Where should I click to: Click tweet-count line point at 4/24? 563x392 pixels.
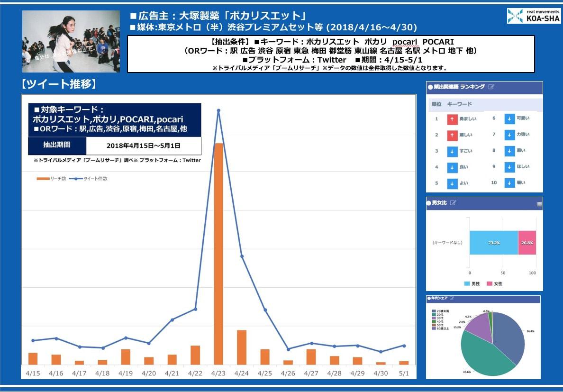coord(242,256)
